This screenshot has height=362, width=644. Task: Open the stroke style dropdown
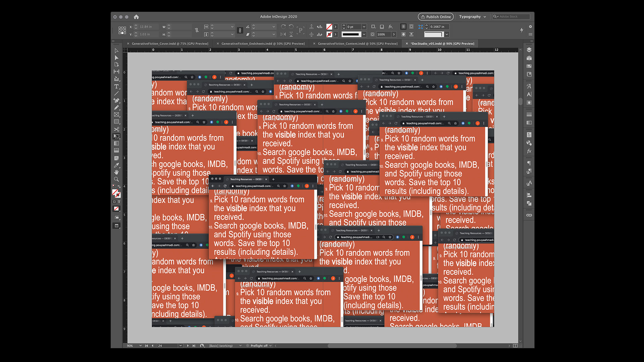[364, 34]
